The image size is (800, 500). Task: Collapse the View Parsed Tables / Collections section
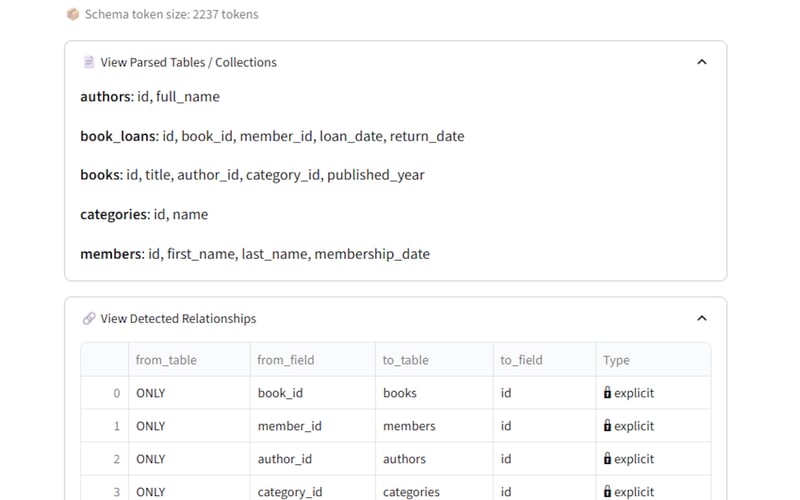(x=702, y=62)
